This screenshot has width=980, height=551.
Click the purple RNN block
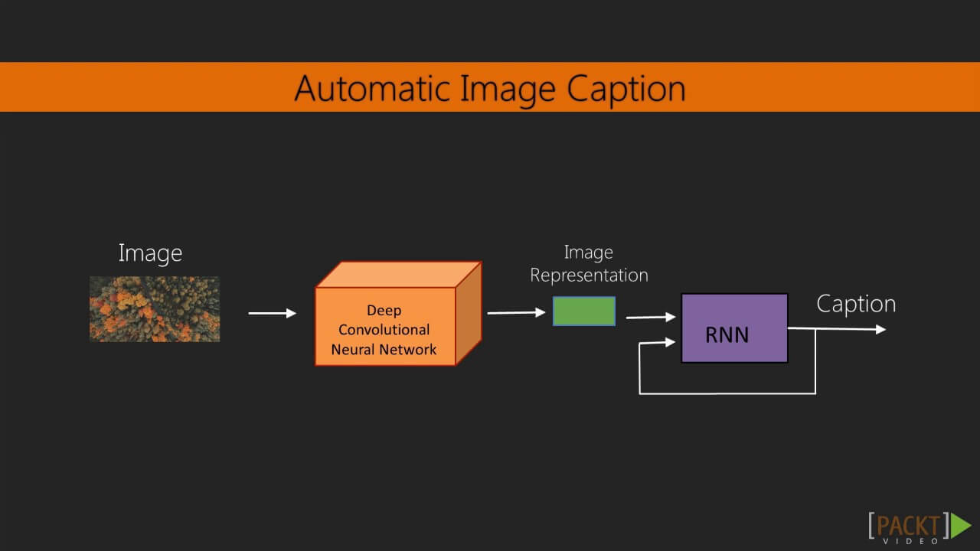(734, 328)
